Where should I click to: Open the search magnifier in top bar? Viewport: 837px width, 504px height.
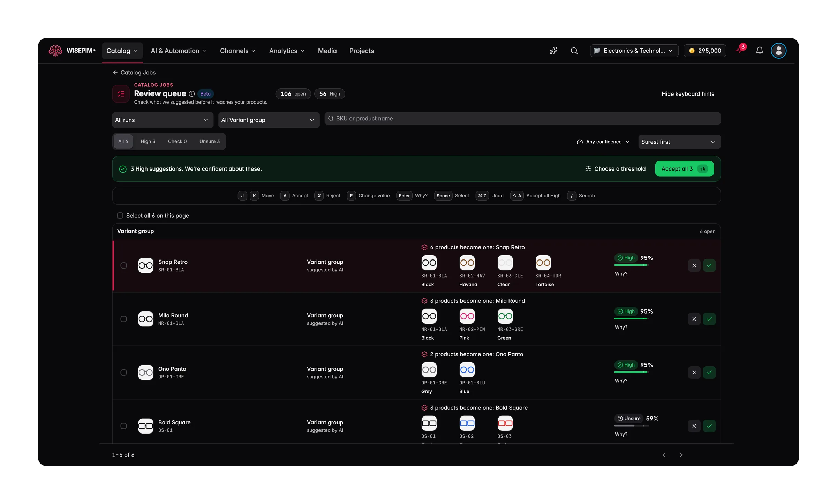pyautogui.click(x=574, y=51)
